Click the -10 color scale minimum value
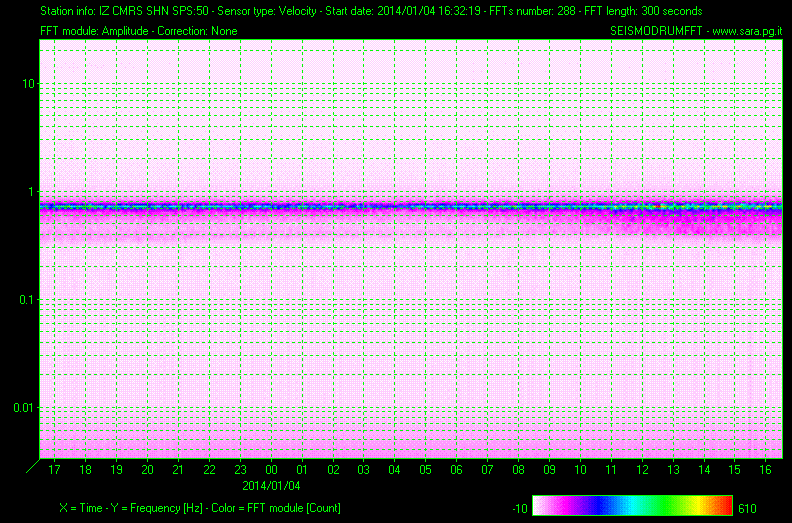Screen dimensions: 792x523 pyautogui.click(x=520, y=508)
